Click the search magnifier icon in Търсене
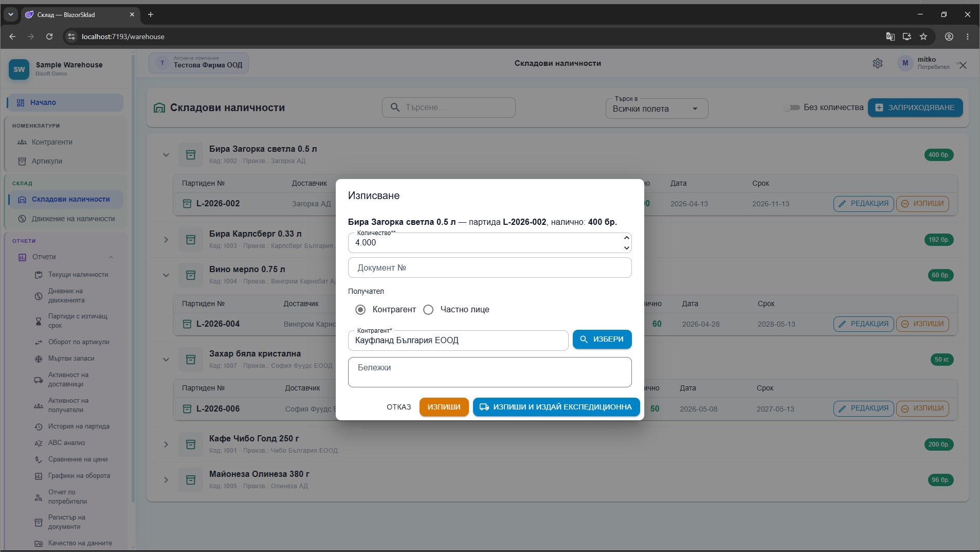 click(x=395, y=108)
